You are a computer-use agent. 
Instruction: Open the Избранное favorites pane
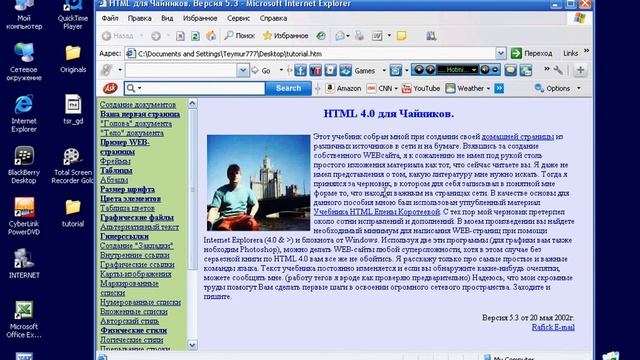286,36
